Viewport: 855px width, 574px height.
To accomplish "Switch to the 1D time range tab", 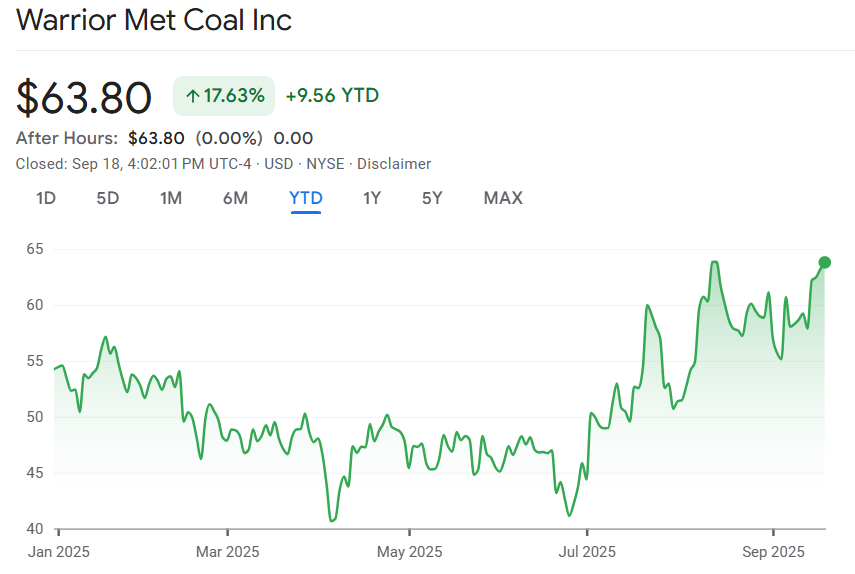I will 46,198.
